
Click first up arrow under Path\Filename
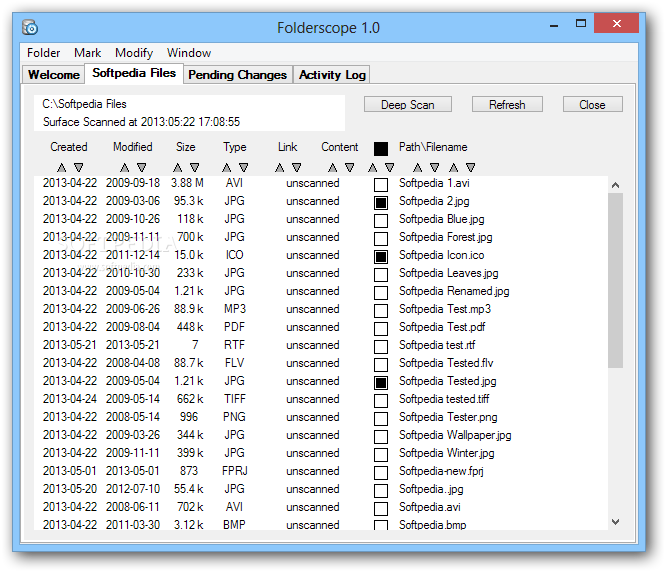coord(418,167)
